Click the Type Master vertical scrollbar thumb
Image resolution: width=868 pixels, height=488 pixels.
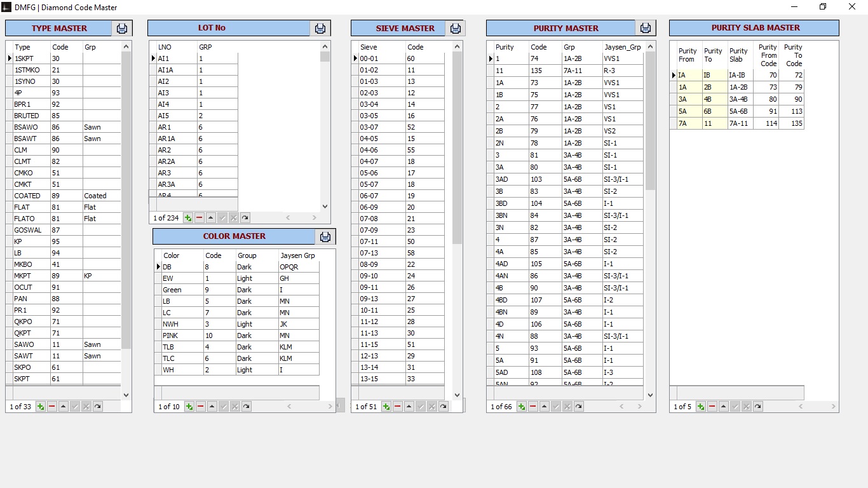(x=126, y=200)
